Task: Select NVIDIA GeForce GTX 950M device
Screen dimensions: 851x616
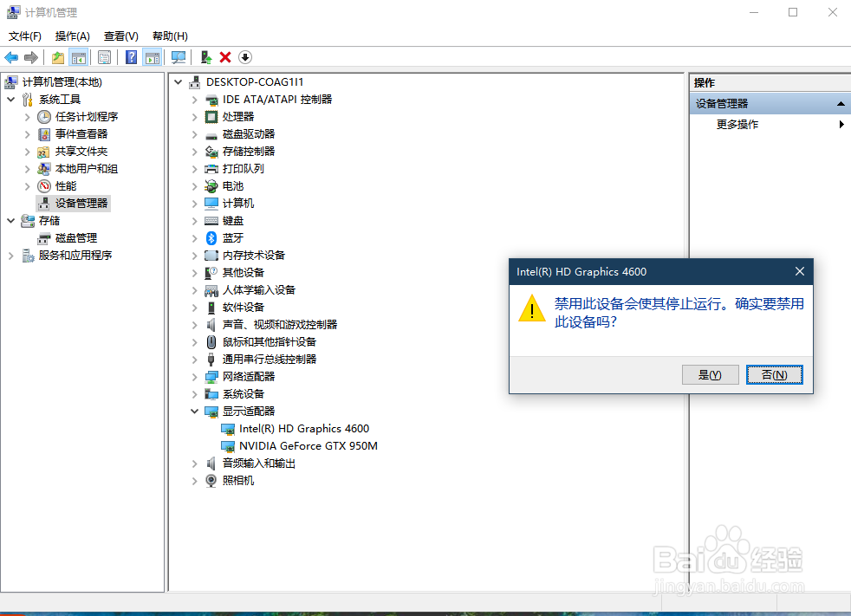Action: point(309,446)
